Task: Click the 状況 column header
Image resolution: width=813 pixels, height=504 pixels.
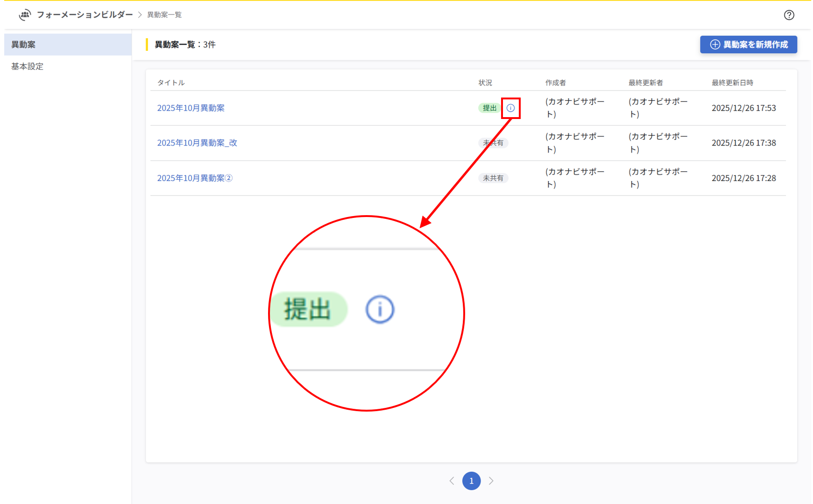Action: (485, 83)
